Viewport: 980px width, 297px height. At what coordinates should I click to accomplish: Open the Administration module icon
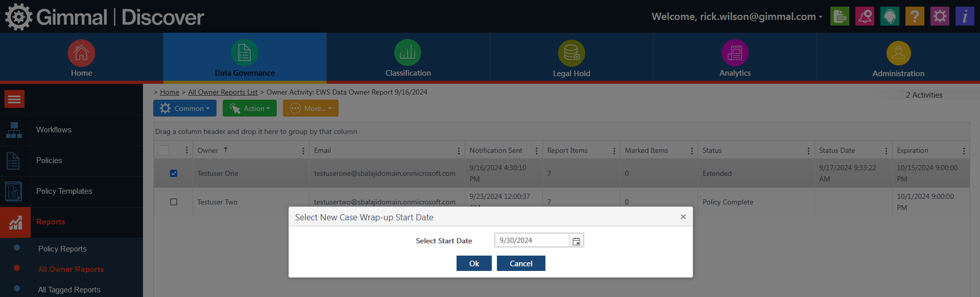tap(898, 53)
